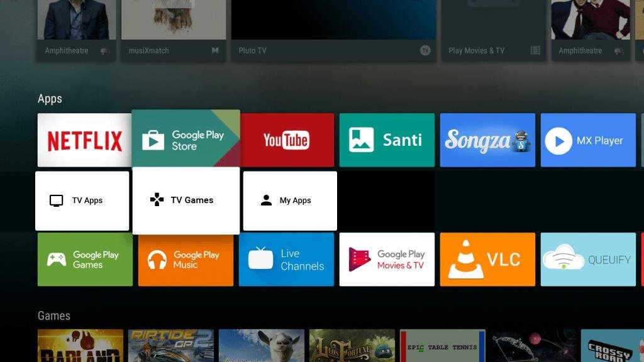Screen dimensions: 644x362
Task: Open VLC media player
Action: click(x=487, y=259)
